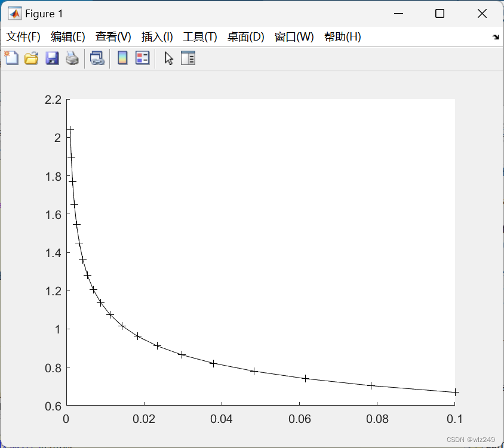Dock figure using arrow at menu bar end
The width and height of the screenshot is (504, 448).
click(496, 37)
